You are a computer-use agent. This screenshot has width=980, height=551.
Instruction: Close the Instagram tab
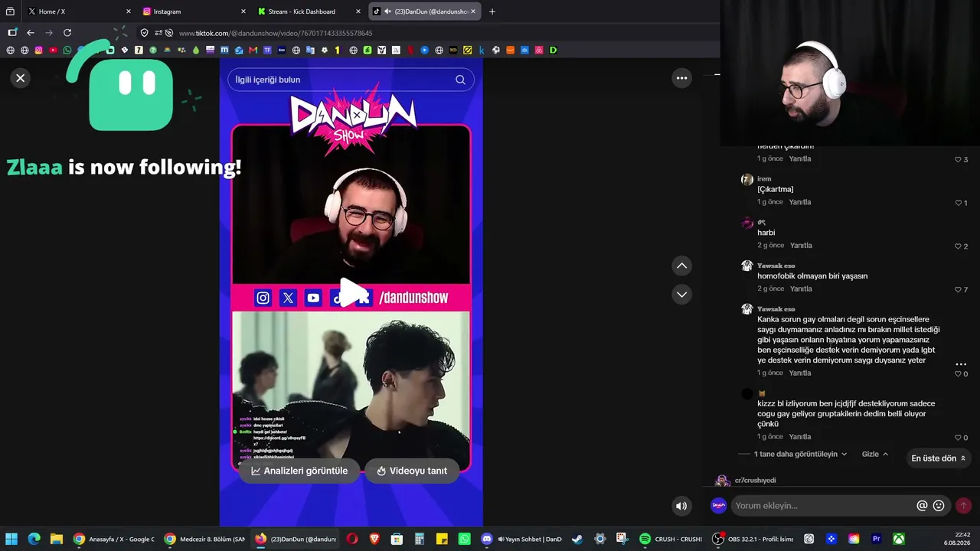(x=243, y=11)
